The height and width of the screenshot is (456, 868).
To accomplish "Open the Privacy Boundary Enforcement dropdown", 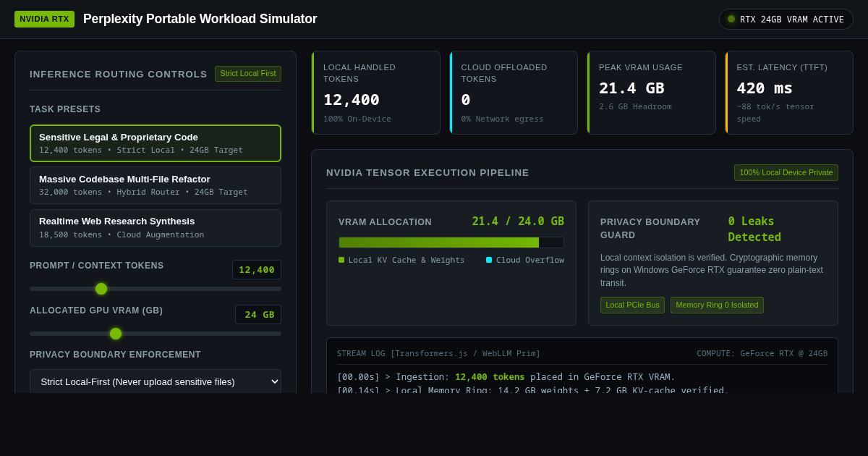I will pos(156,381).
